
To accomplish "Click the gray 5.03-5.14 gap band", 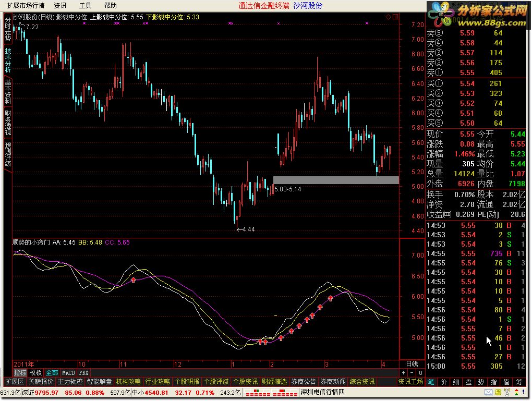I will point(336,180).
